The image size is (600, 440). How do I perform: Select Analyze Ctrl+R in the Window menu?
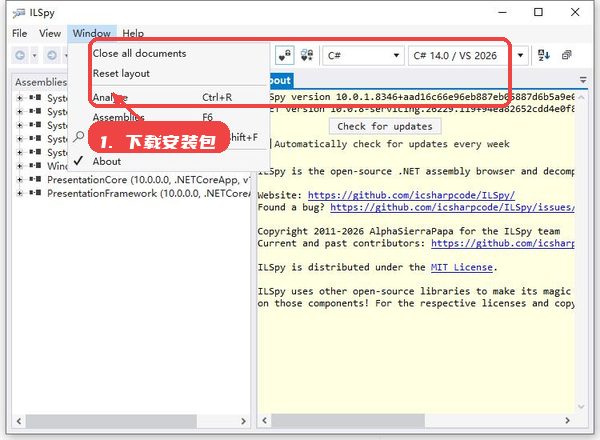[x=168, y=98]
